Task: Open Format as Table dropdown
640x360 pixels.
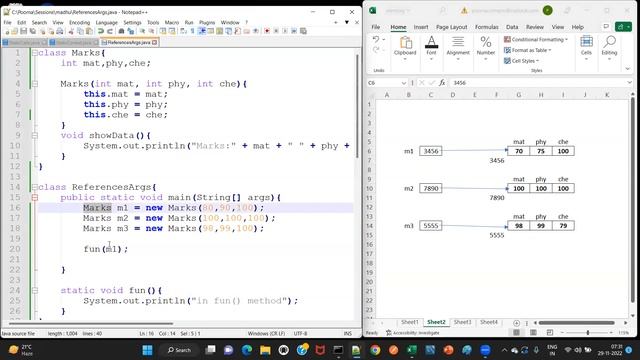Action: (528, 50)
